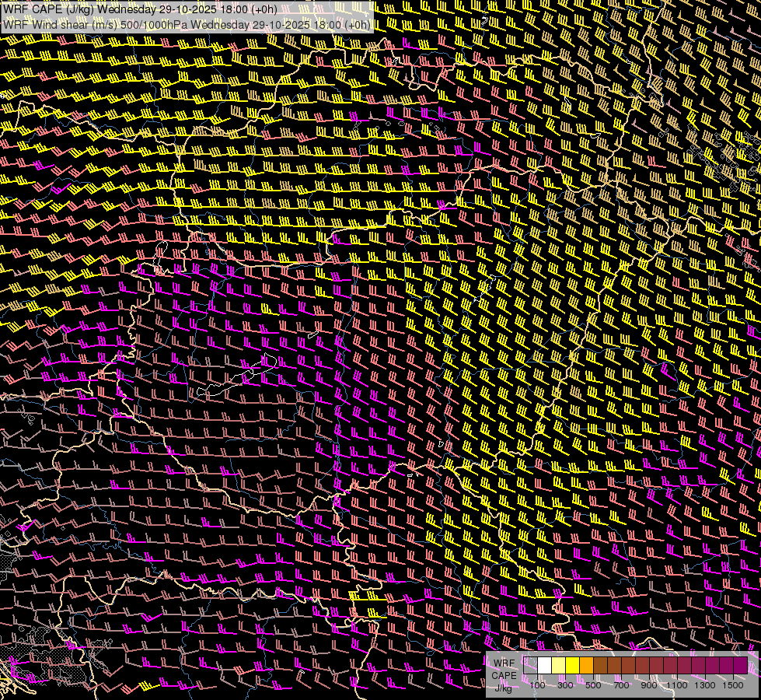Click the white Lake Balaton outline on the map
Viewport: 761px width, 700px height.
[x=237, y=375]
